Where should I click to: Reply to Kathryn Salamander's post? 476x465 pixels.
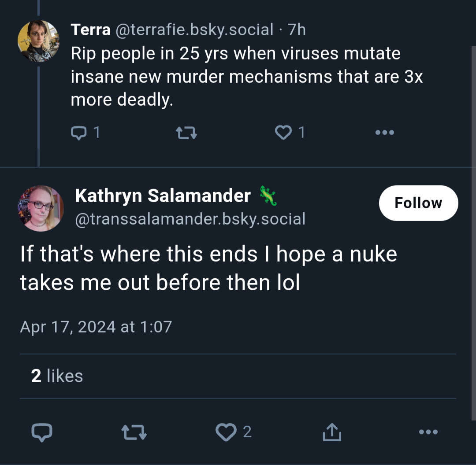coord(42,432)
